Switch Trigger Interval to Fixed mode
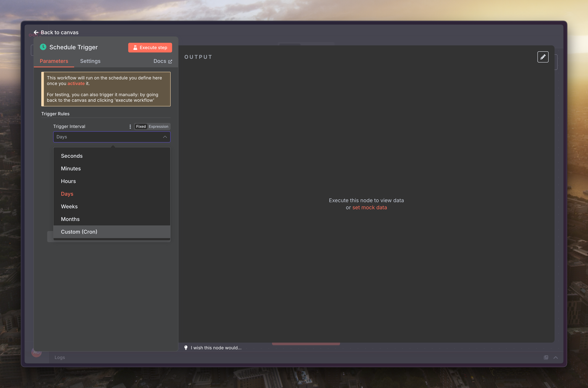This screenshot has height=388, width=588. [141, 126]
